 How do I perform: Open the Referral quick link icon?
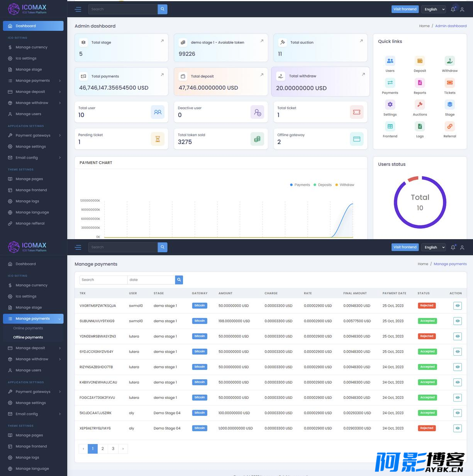click(450, 126)
